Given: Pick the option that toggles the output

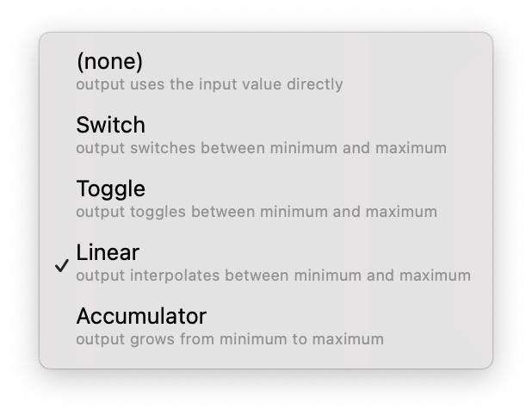Looking at the screenshot, I should pos(110,189).
